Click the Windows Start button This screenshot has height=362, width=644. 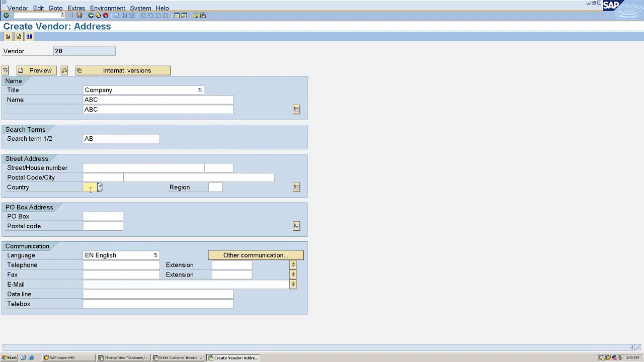(9, 357)
